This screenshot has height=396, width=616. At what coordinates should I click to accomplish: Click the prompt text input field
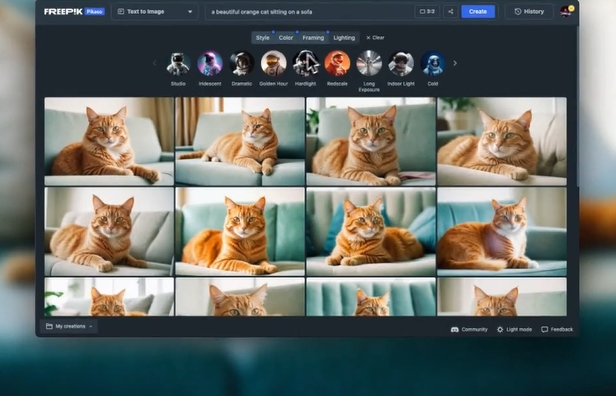click(310, 12)
